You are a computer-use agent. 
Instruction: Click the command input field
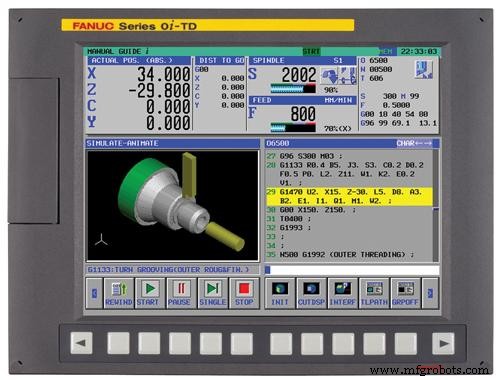(352, 270)
